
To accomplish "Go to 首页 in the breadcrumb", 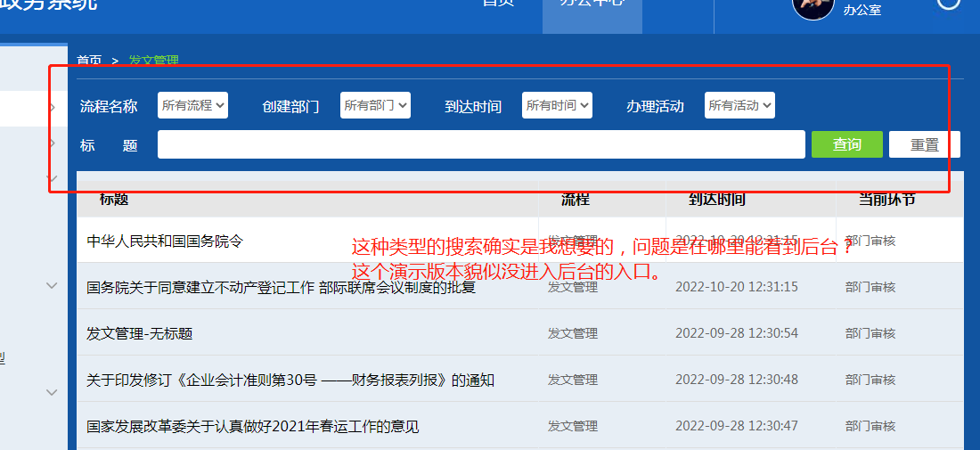I will click(89, 61).
